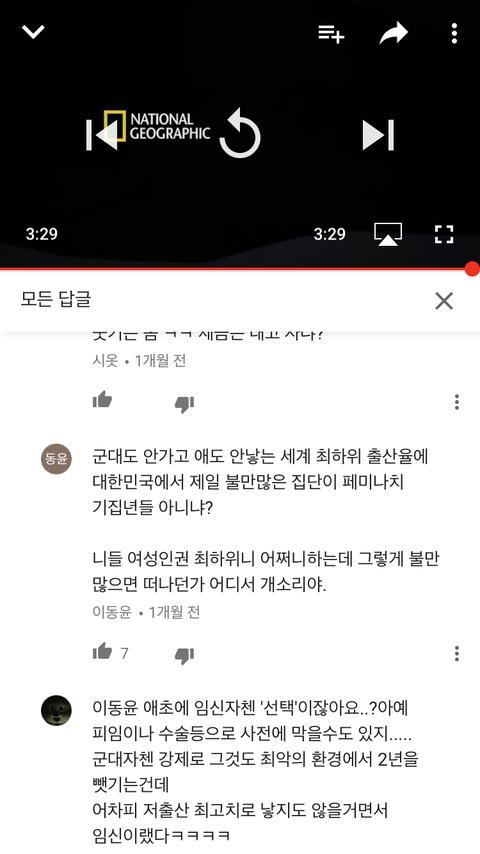Open the AirPlay cast icon
This screenshot has width=480, height=854.
pyautogui.click(x=388, y=234)
